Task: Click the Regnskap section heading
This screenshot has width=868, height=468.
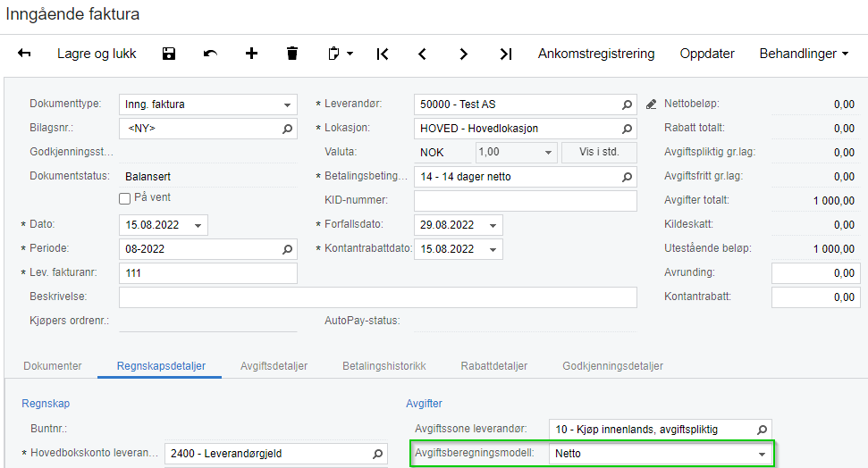Action: (46, 404)
